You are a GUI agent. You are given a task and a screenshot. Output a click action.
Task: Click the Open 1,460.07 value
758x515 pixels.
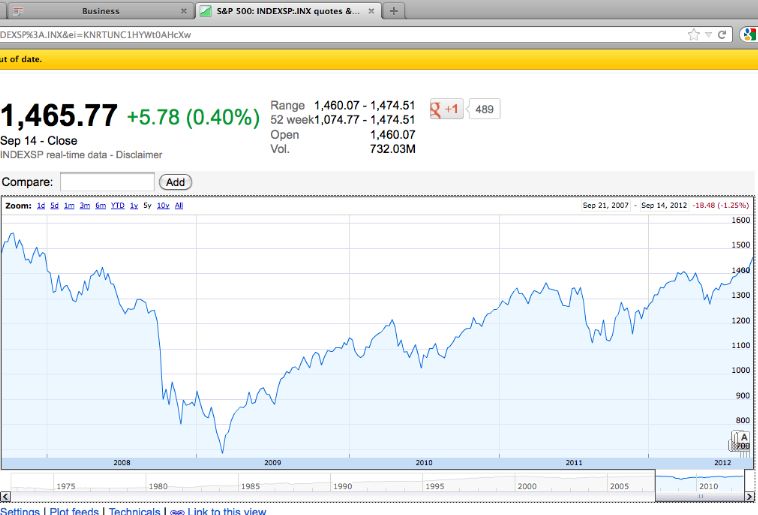393,134
